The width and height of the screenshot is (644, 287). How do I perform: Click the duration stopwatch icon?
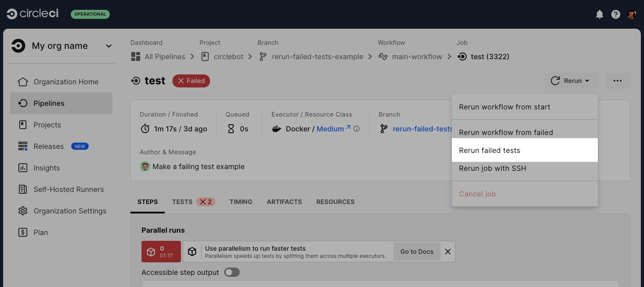point(145,129)
